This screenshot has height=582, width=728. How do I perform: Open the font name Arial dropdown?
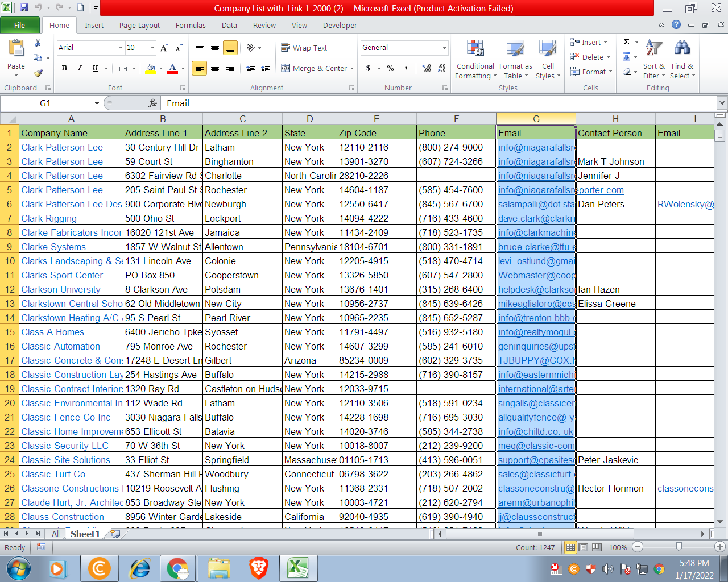121,48
